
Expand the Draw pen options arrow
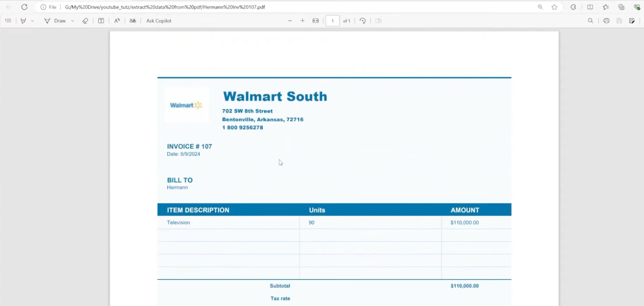pyautogui.click(x=72, y=21)
